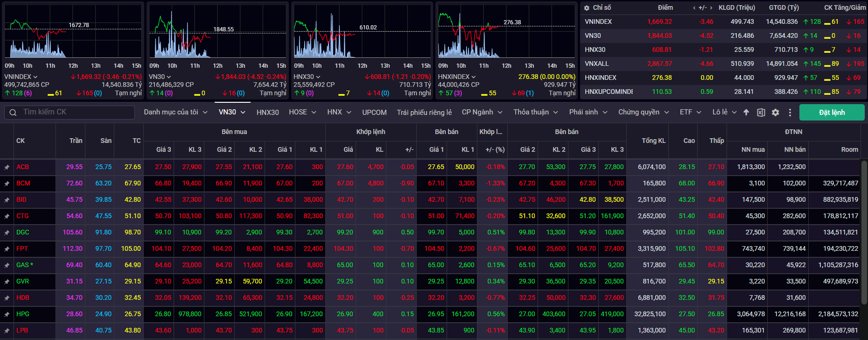This screenshot has width=868, height=340.
Task: Click HPG total volume 32,825,100
Action: pos(650,314)
